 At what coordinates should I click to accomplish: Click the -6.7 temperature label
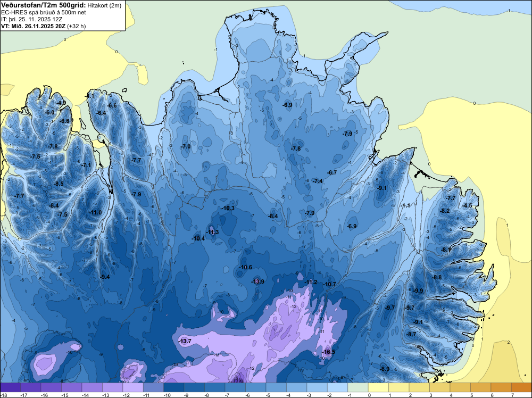click(x=332, y=172)
